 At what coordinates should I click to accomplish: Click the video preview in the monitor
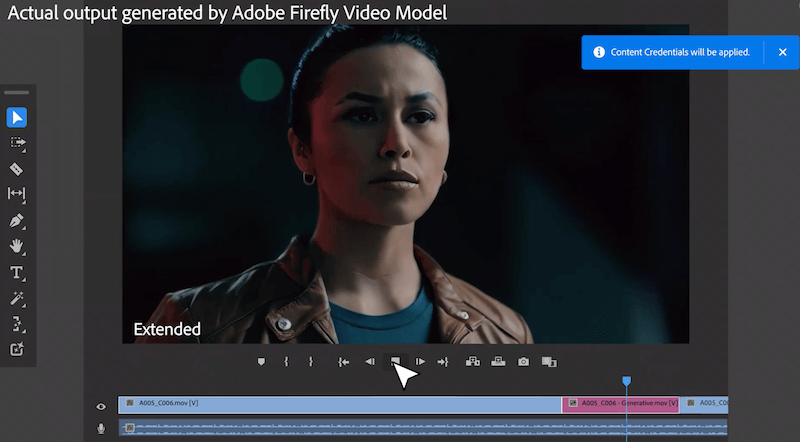(406, 184)
